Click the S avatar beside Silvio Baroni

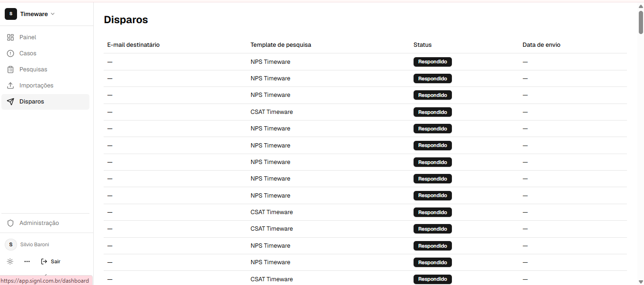point(11,244)
